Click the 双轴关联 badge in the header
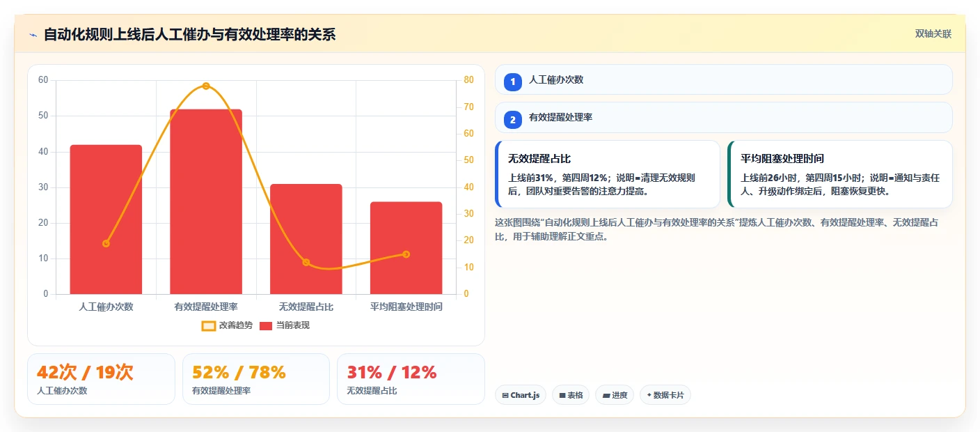980x432 pixels. [933, 34]
